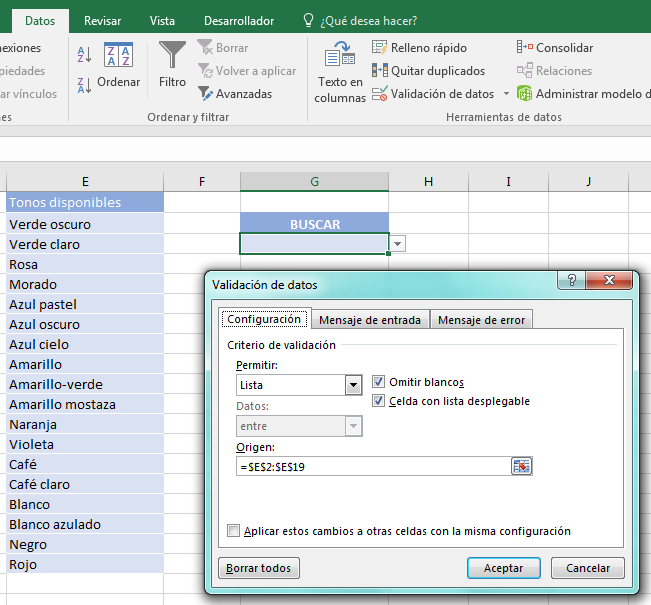Expand the Permitir dropdown list

click(353, 385)
